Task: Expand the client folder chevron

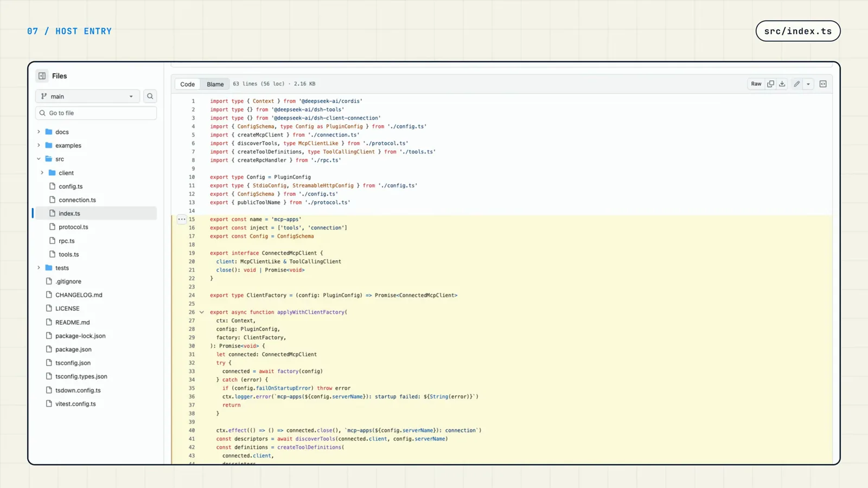Action: pos(42,173)
